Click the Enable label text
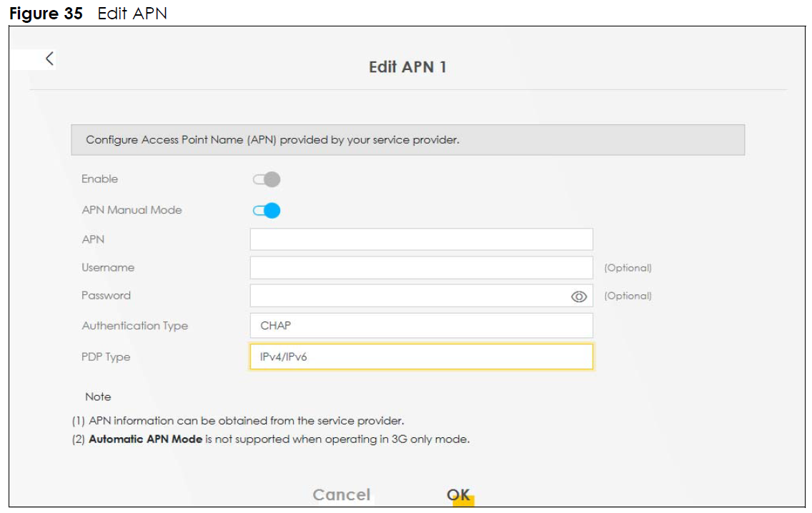Image resolution: width=812 pixels, height=513 pixels. pos(99,179)
